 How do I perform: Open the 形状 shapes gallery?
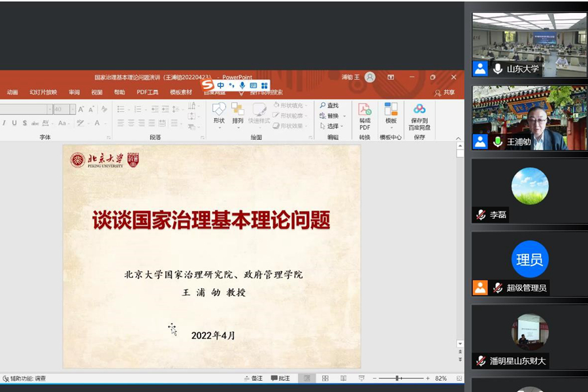[x=219, y=112]
